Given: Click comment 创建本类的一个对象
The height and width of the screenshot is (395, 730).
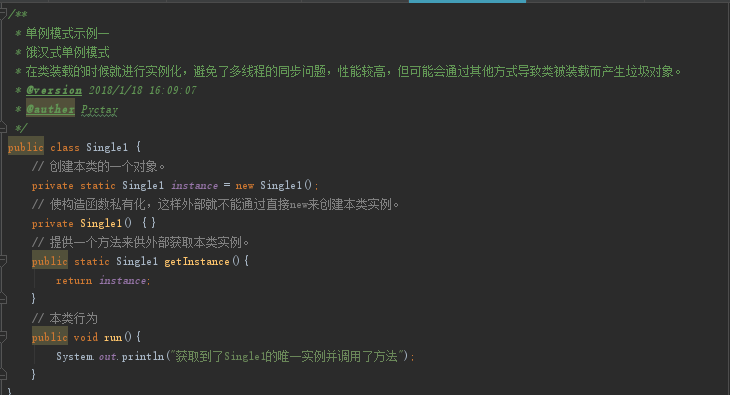Looking at the screenshot, I should pos(99,166).
